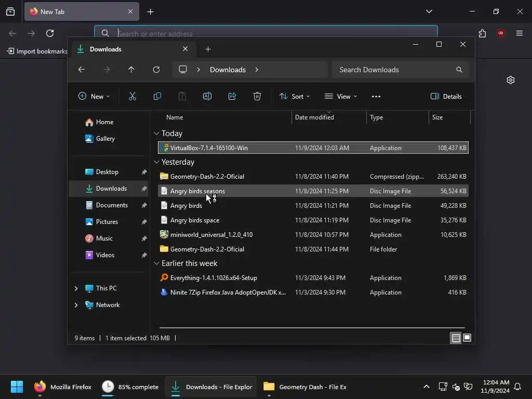
Task: Expand This PC in navigation pane
Action: (x=76, y=288)
